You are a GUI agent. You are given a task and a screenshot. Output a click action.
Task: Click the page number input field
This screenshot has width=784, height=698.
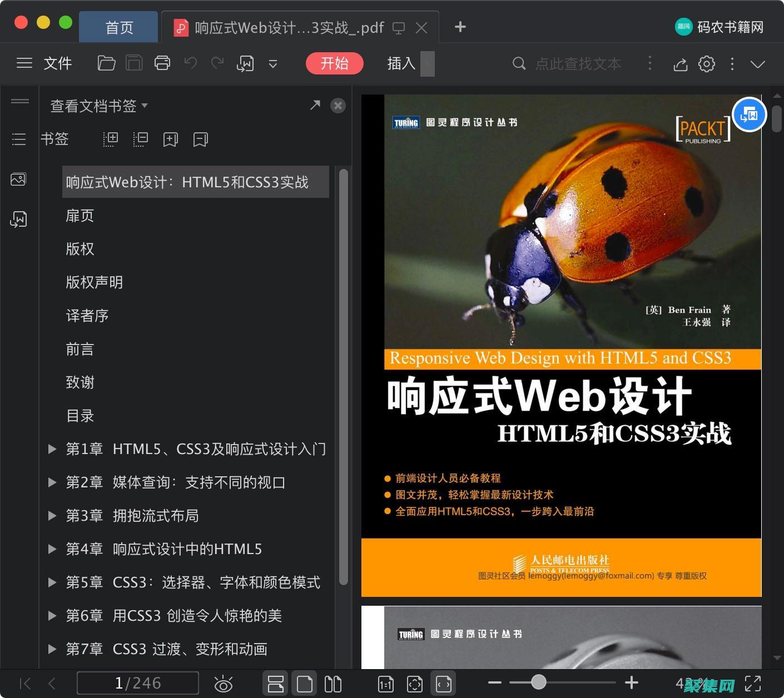(x=137, y=683)
